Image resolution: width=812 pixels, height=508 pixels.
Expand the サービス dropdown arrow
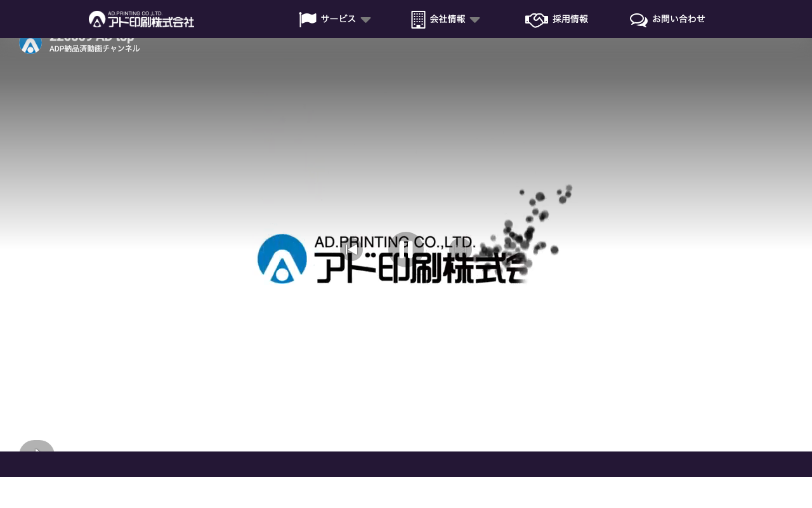365,20
